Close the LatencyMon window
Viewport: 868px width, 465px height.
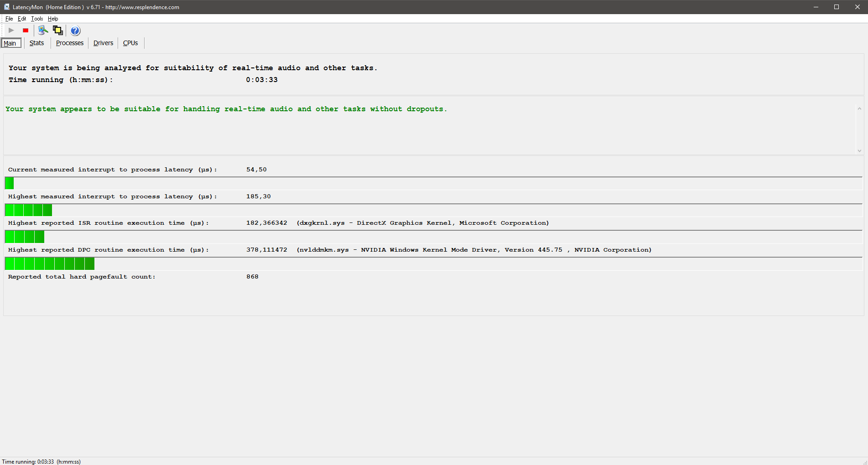[858, 7]
